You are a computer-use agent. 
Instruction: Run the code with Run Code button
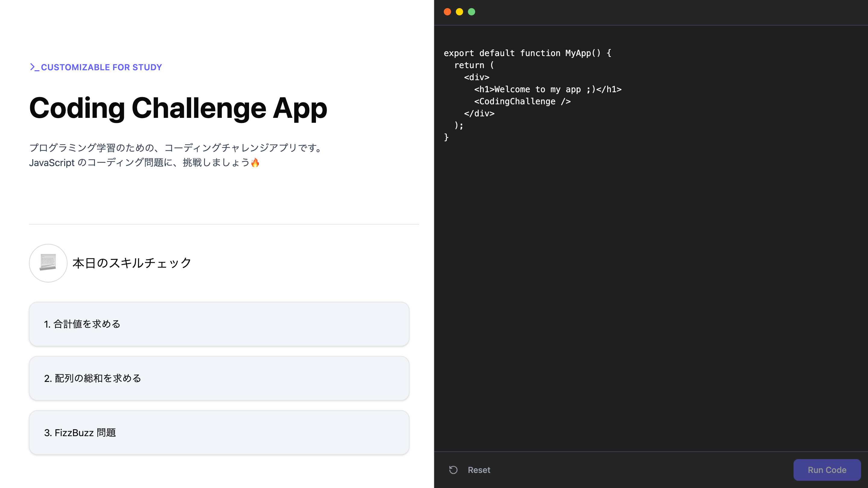pyautogui.click(x=827, y=470)
